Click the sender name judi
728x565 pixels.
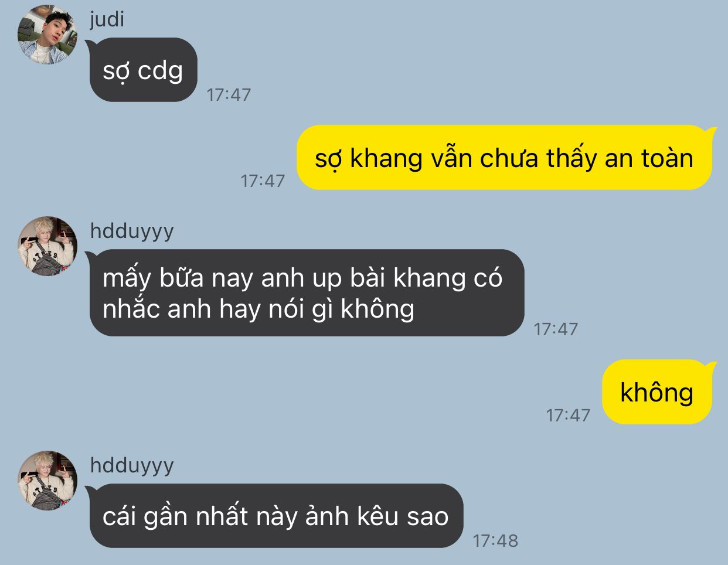pos(107,19)
